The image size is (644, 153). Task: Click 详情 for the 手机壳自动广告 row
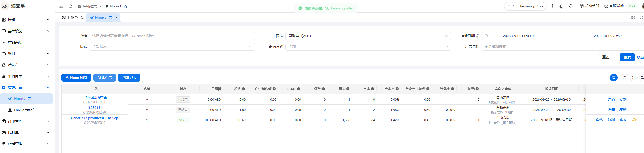pos(611,99)
